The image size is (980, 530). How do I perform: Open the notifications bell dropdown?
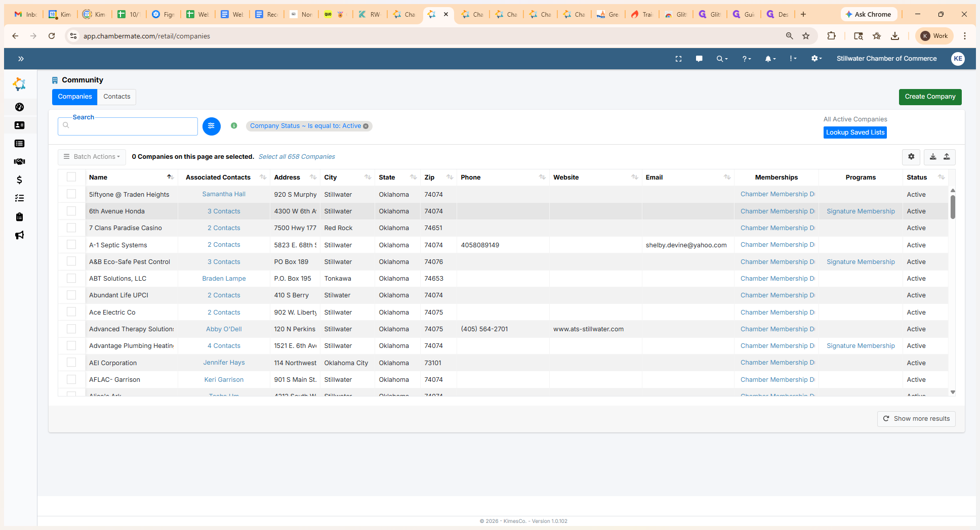point(770,59)
